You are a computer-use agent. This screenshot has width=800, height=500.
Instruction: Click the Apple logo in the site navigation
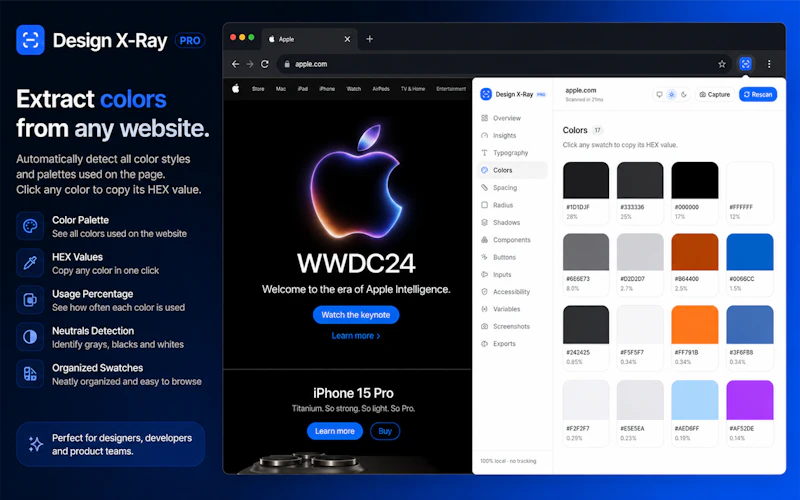click(x=235, y=88)
